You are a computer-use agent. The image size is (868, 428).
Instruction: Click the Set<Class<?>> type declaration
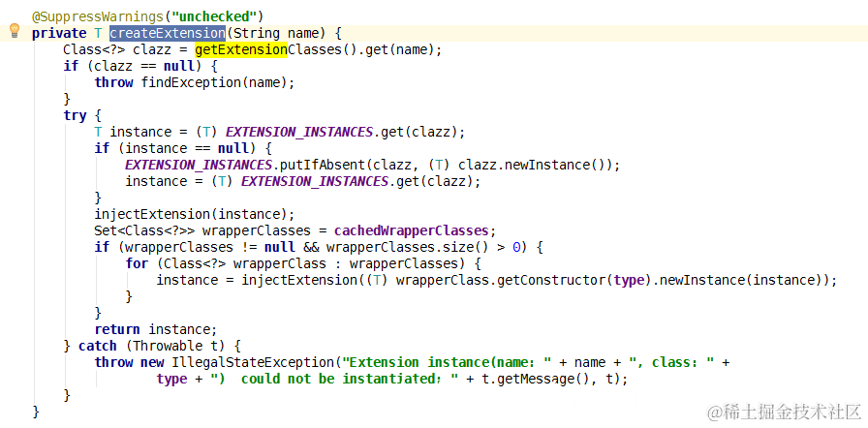click(144, 230)
